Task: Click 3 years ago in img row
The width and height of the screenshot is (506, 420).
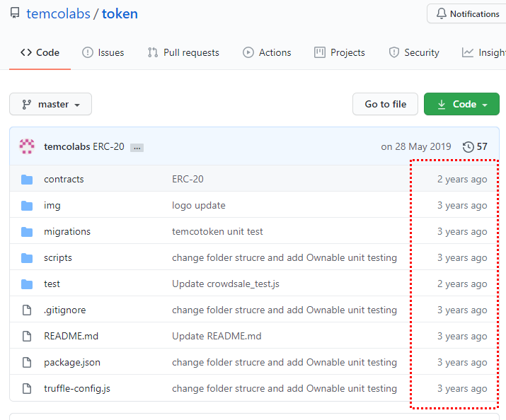Action: tap(462, 205)
